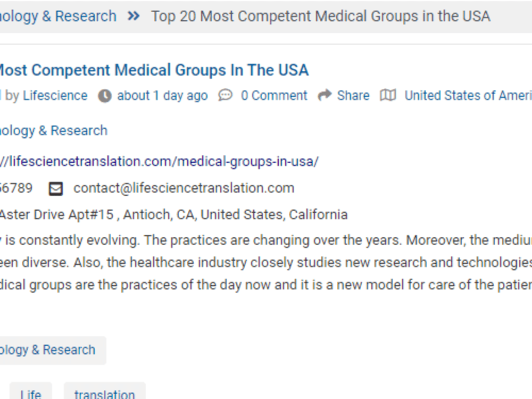
Task: Open the Lifescience author link
Action: tap(55, 96)
